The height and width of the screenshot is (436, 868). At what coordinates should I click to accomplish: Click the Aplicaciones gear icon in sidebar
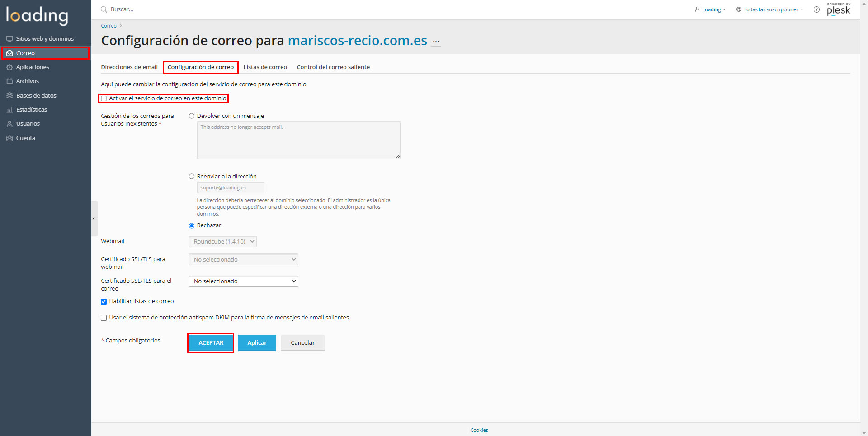click(9, 67)
